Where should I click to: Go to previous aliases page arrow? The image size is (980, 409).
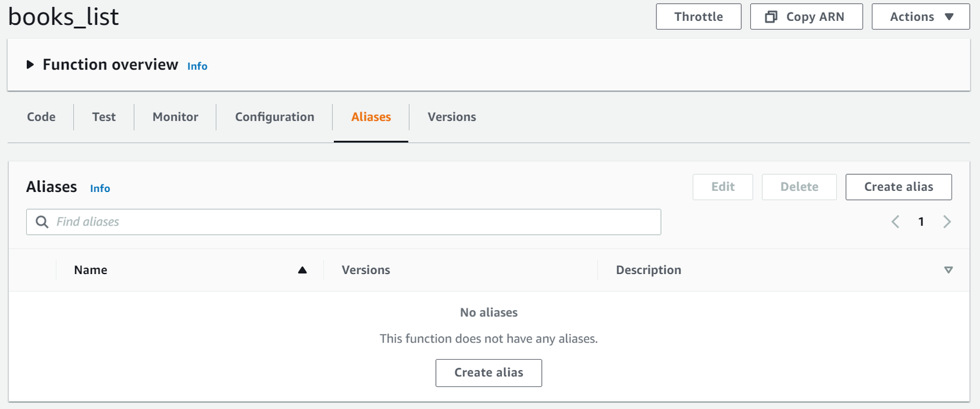(895, 222)
